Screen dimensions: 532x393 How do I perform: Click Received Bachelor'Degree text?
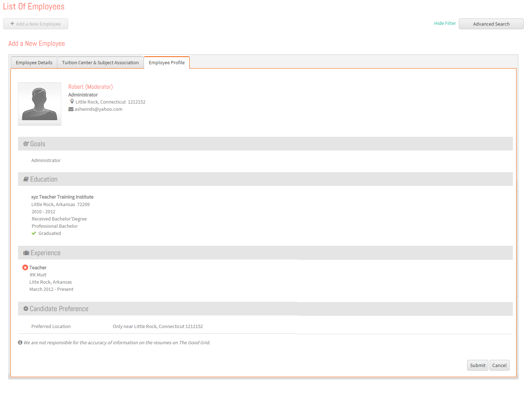[59, 219]
